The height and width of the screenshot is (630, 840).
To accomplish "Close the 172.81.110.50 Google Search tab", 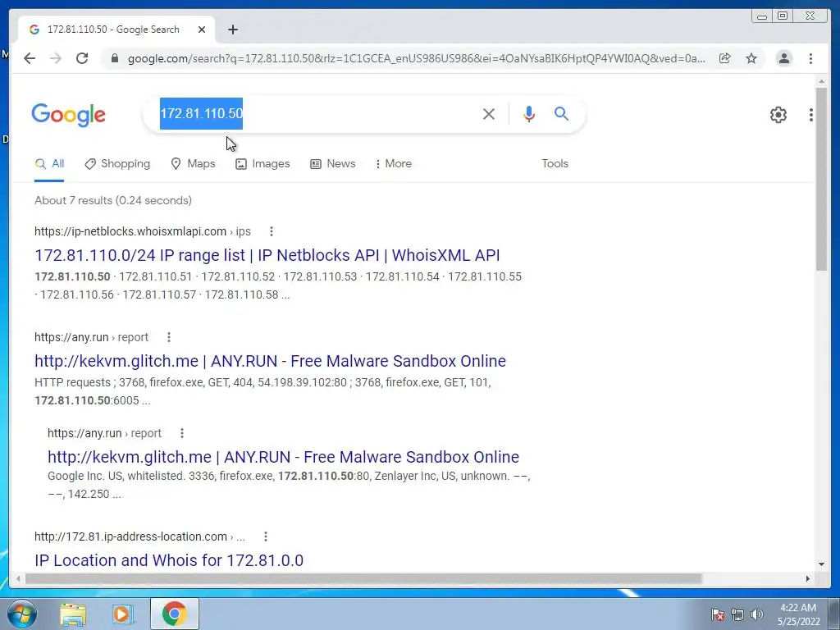I will pos(202,30).
